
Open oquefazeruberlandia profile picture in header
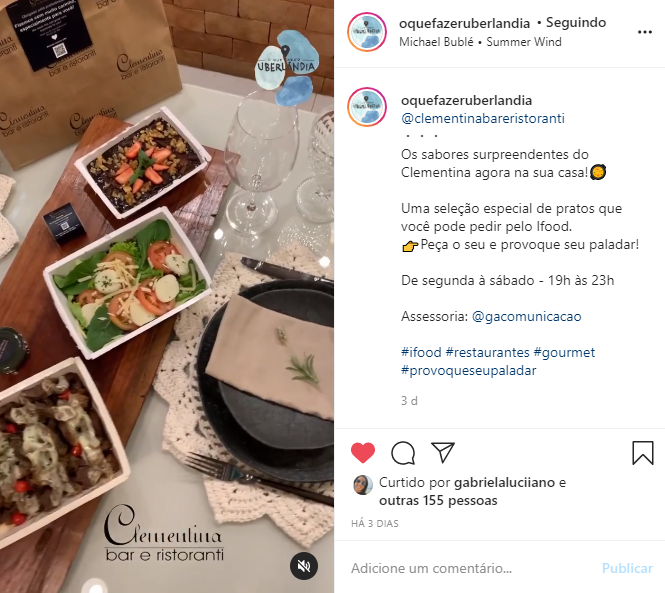367,32
